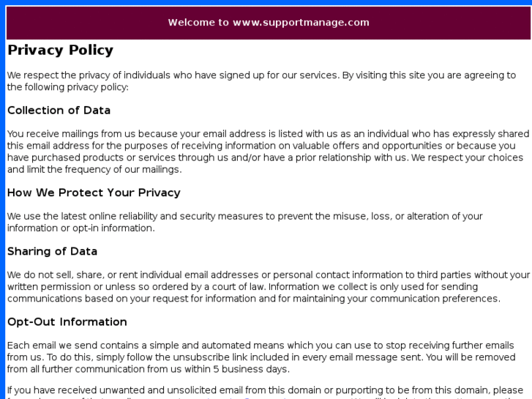
Task: Click the "Privacy Policy" main heading
Action: coord(60,51)
